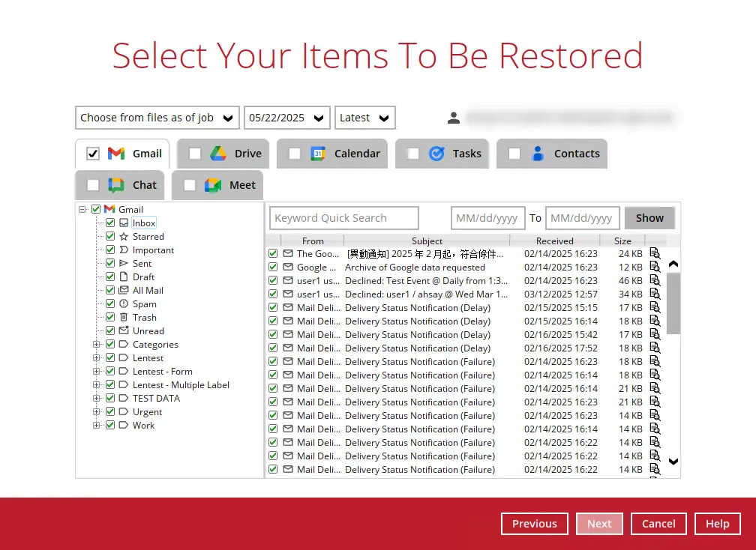This screenshot has height=550, width=756.
Task: Open the preview of the first email
Action: 655,253
